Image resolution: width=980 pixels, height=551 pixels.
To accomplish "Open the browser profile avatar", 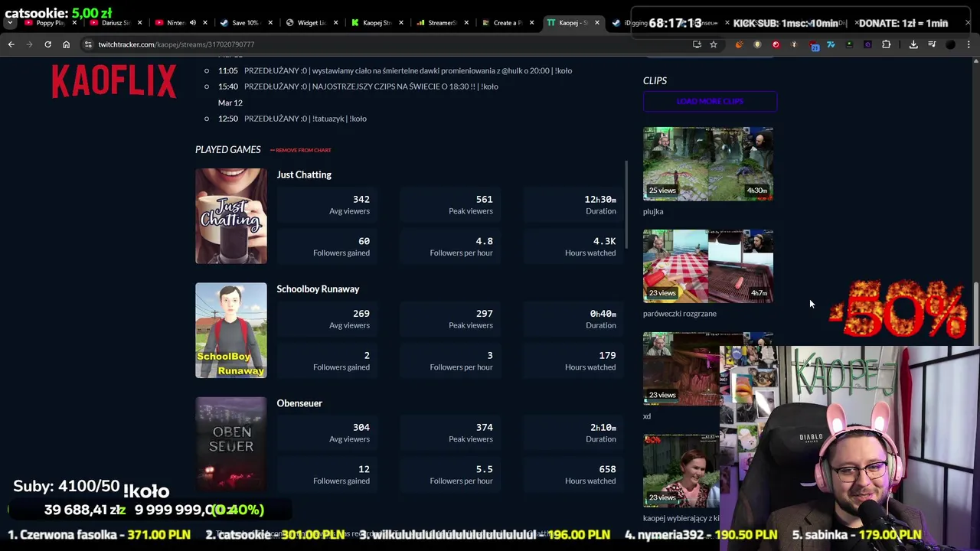I will (950, 44).
